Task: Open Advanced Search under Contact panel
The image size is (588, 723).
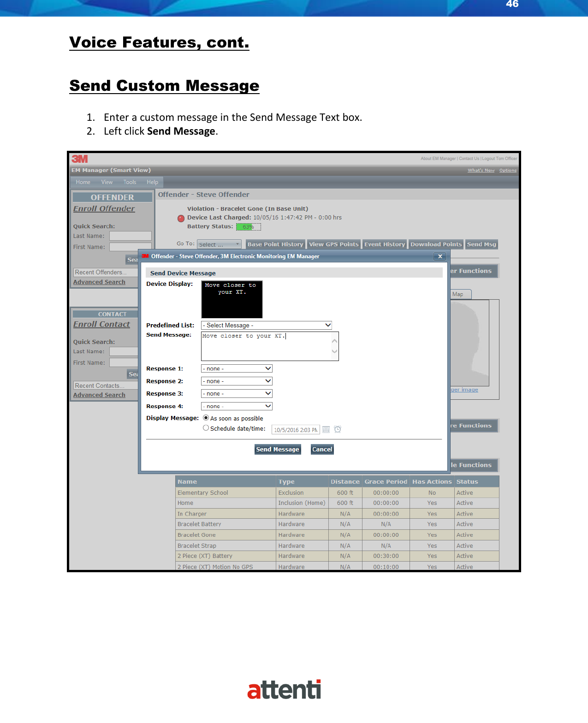Action: click(x=99, y=395)
